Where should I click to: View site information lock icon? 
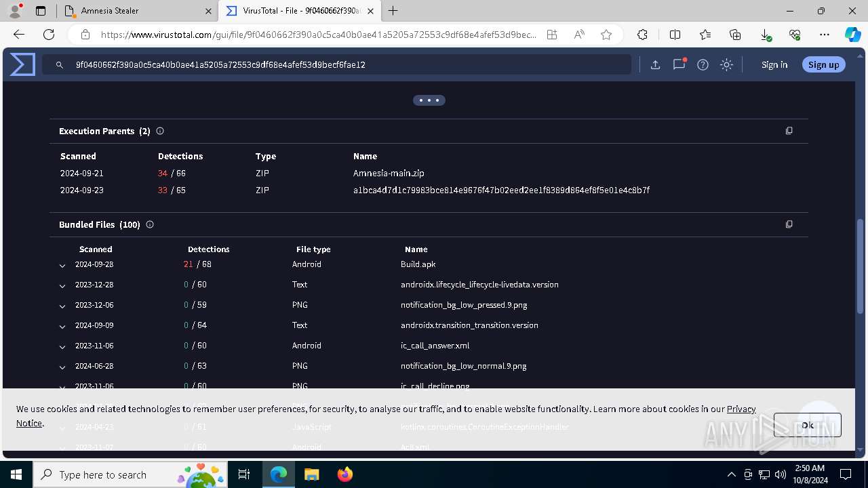(x=85, y=35)
